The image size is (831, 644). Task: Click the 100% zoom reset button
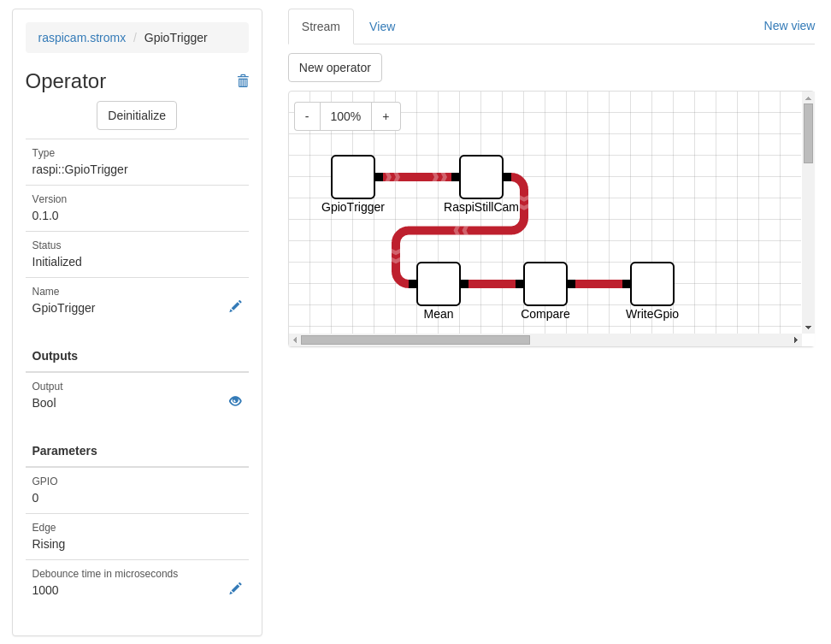point(345,116)
